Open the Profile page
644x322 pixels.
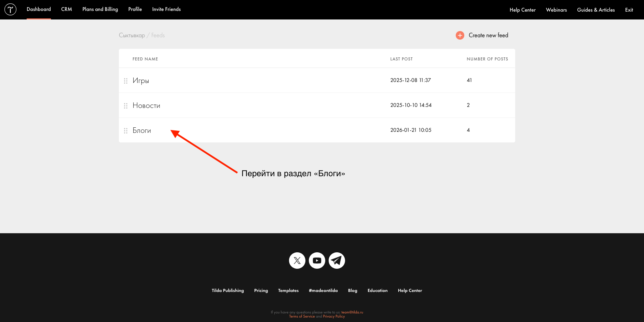(135, 9)
